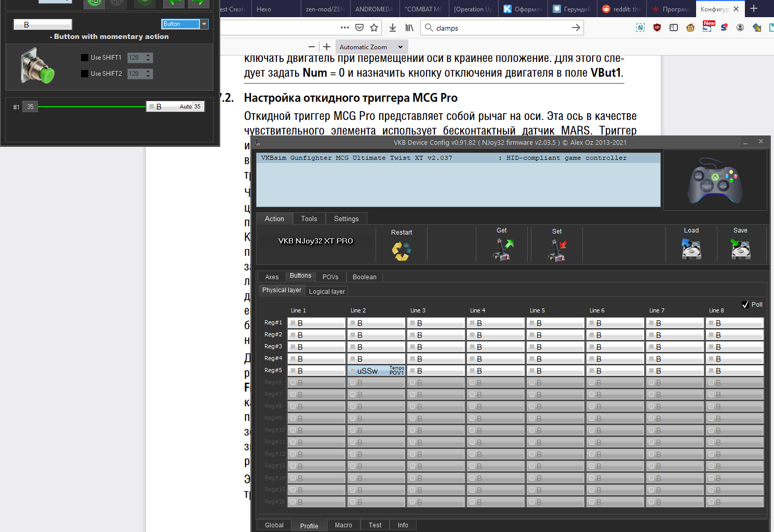The width and height of the screenshot is (774, 532).
Task: Click the extension icon with New badge
Action: [x=708, y=26]
